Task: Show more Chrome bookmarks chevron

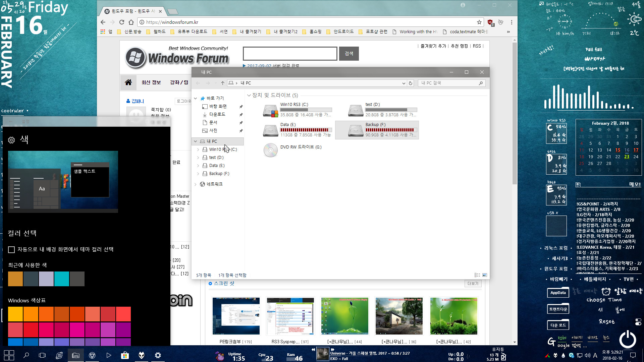Action: [x=508, y=32]
